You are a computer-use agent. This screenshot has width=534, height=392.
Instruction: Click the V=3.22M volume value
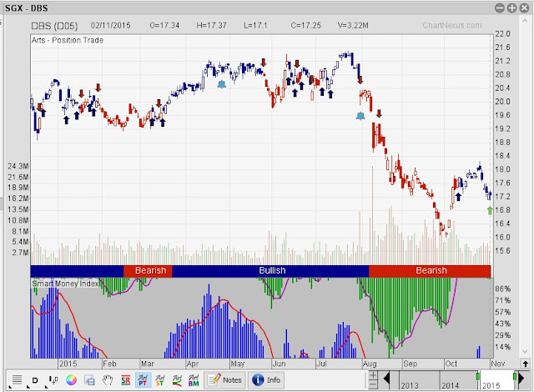click(353, 26)
